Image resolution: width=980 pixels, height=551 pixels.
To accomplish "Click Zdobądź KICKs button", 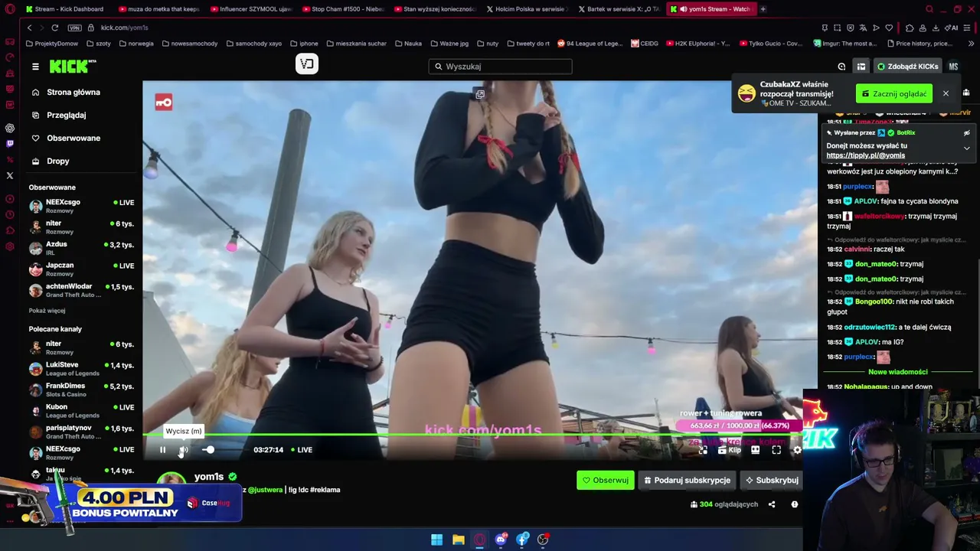I will (x=907, y=67).
